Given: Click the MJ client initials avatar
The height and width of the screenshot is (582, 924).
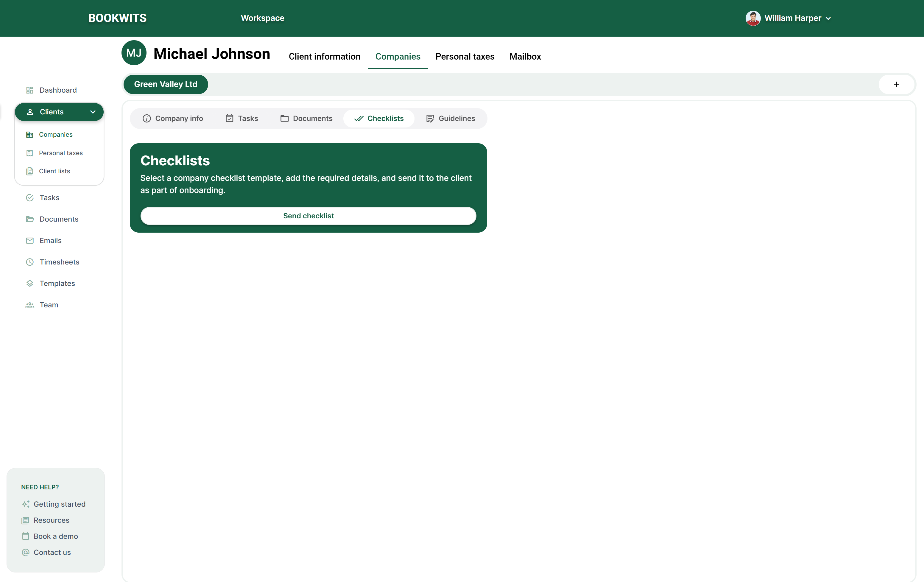Looking at the screenshot, I should coord(134,53).
